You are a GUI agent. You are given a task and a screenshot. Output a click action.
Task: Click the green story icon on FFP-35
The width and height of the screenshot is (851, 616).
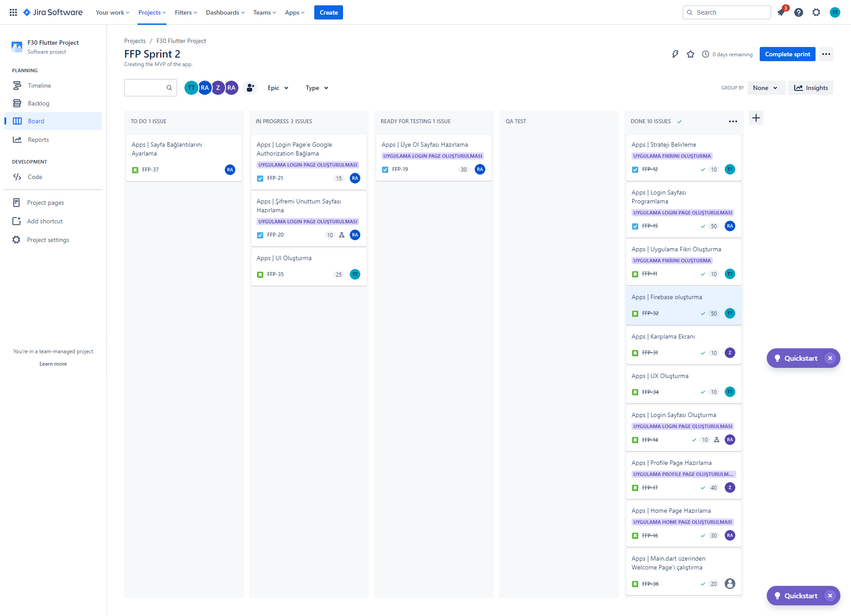click(260, 274)
